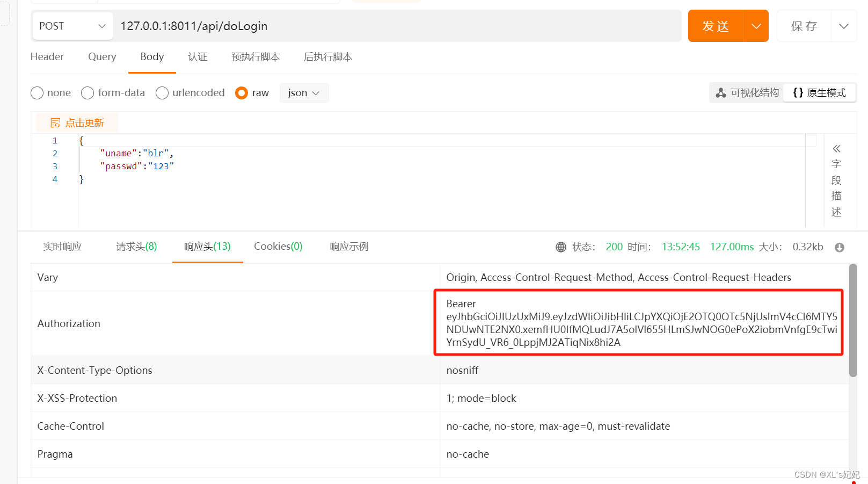Open the Cookies(0) tab
868x484 pixels.
[278, 247]
